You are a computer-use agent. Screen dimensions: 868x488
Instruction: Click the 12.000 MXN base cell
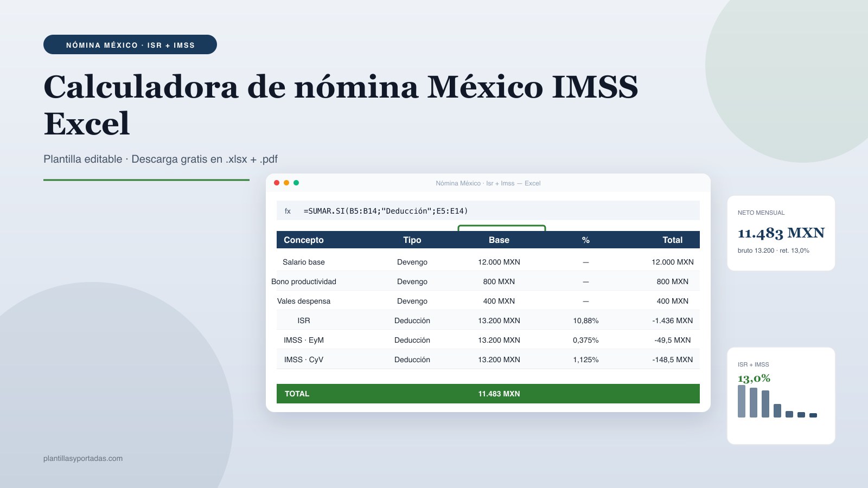point(499,262)
